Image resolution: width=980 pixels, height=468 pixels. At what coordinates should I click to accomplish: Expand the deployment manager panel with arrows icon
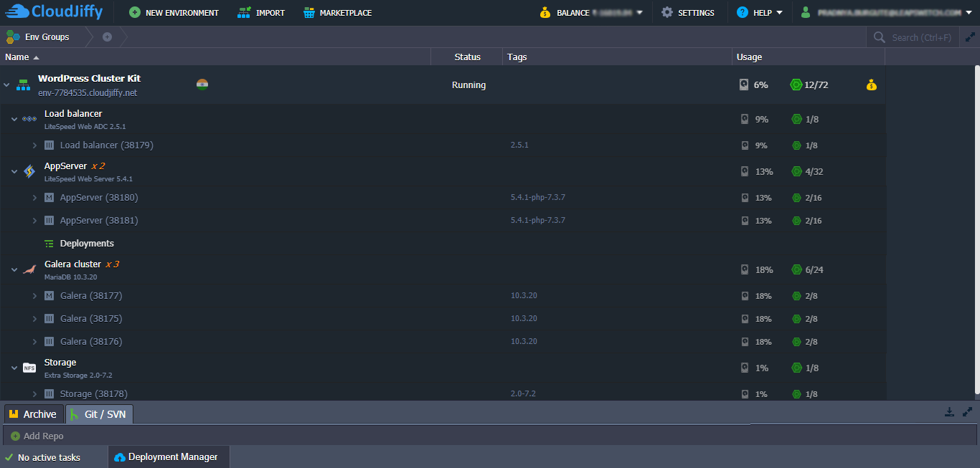tap(968, 411)
